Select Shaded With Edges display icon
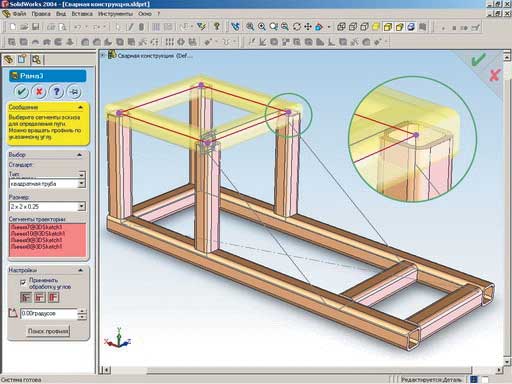This screenshot has width=512, height=384. pyautogui.click(x=387, y=26)
